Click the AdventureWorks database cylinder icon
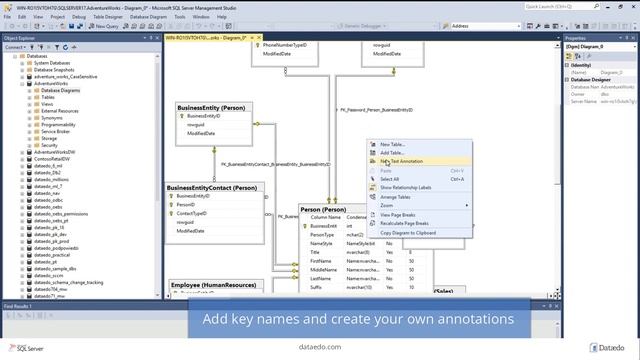This screenshot has height=360, width=640. pos(29,83)
